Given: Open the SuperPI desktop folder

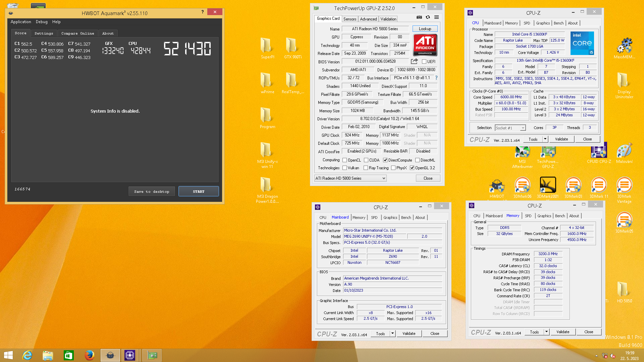Looking at the screenshot, I should 267,48.
